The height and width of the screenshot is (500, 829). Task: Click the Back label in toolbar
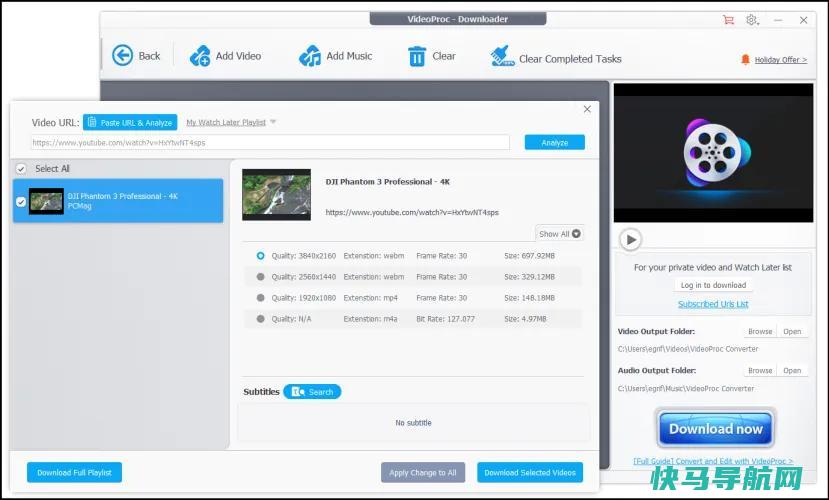(149, 55)
